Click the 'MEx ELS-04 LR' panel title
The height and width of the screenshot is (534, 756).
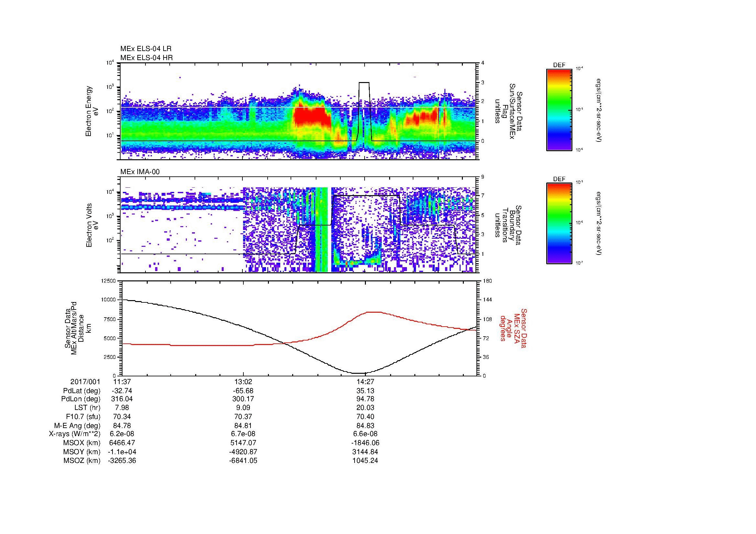[146, 49]
